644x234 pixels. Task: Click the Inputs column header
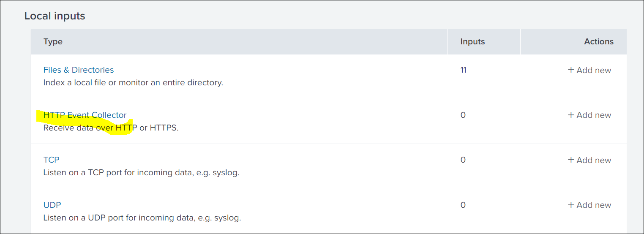(x=472, y=42)
